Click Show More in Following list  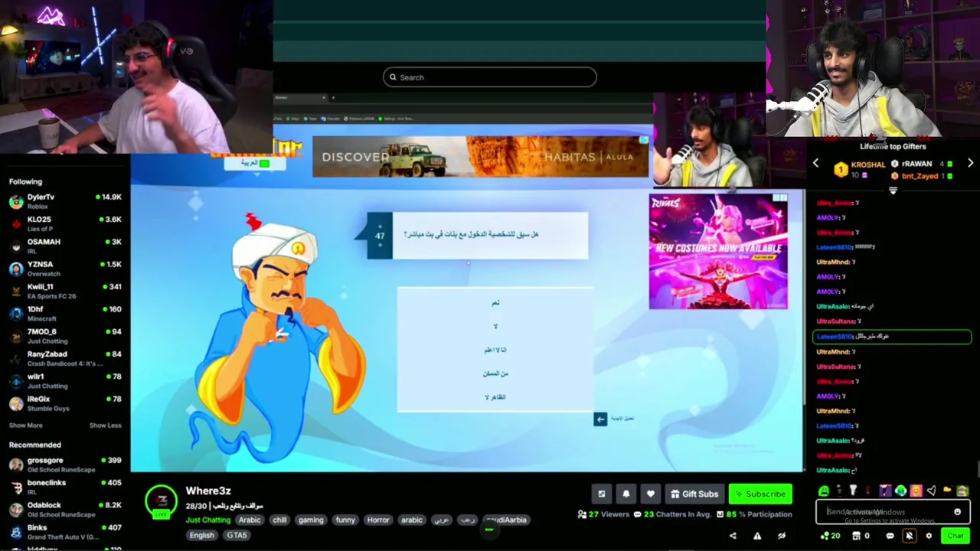click(26, 425)
